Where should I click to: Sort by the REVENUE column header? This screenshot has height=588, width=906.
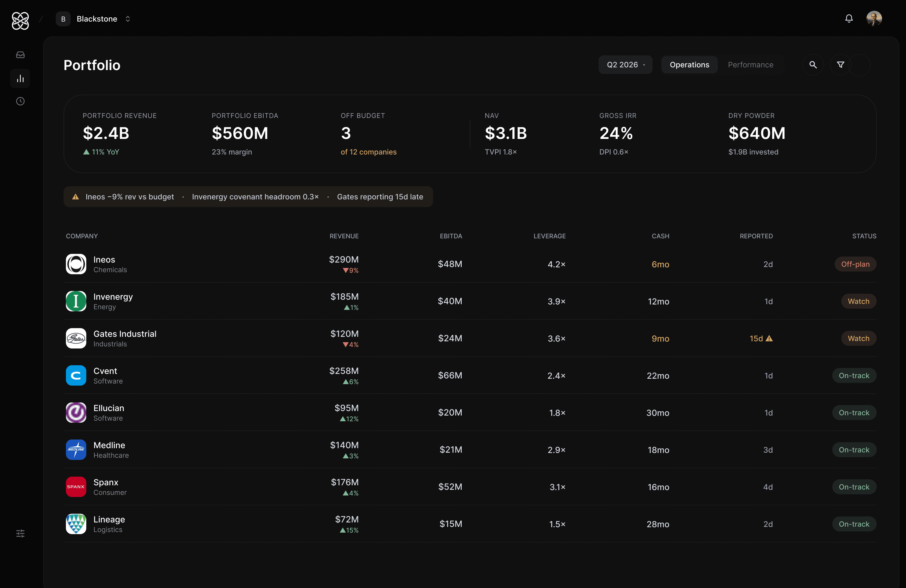(x=344, y=236)
